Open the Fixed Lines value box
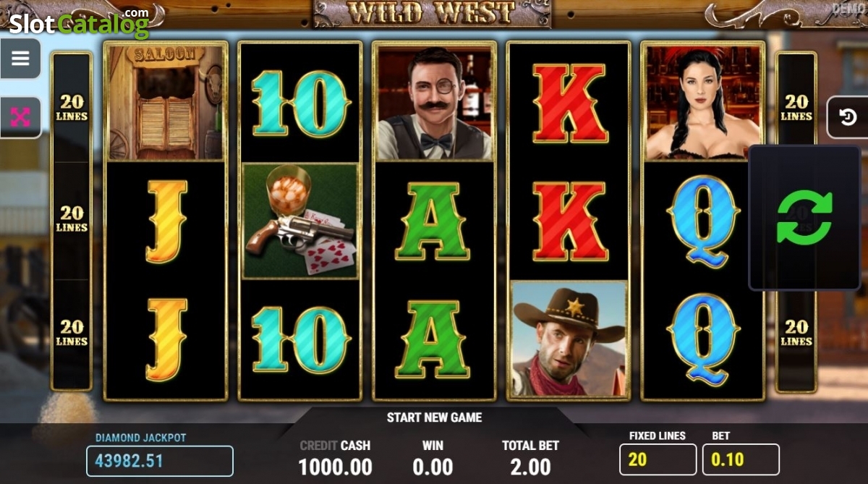 [x=658, y=459]
